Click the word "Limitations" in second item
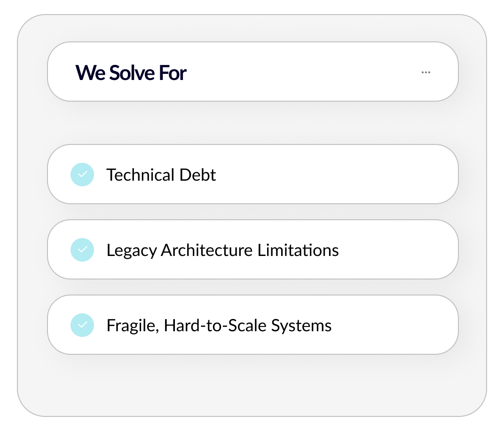 pos(298,250)
